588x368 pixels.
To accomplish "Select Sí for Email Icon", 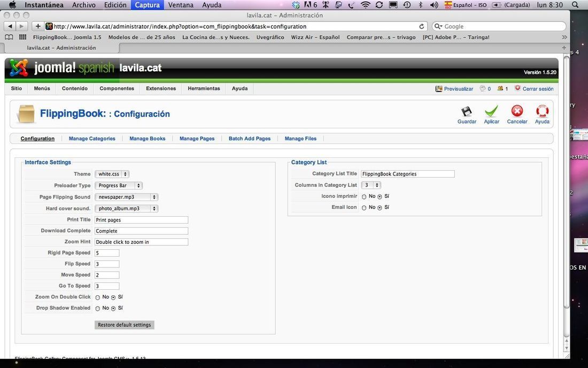I will 380,208.
